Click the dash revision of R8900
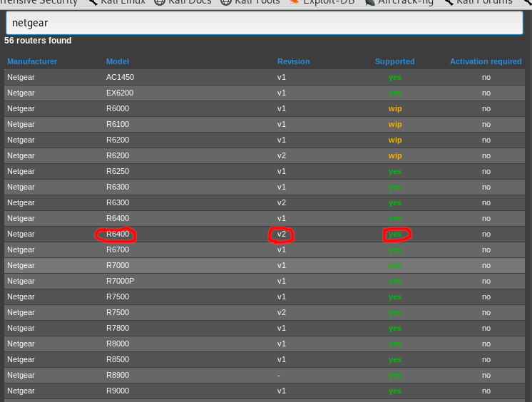Viewport: 532px width, 402px height. coord(279,375)
